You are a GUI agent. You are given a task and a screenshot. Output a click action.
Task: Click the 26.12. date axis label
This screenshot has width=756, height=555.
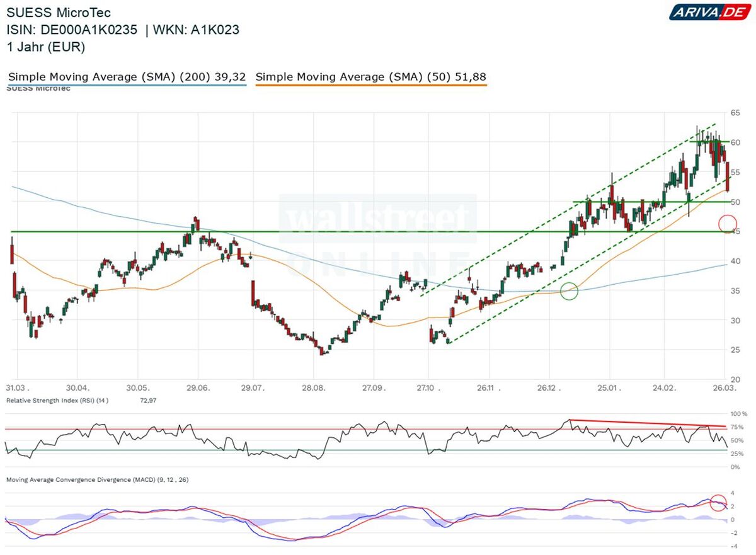[x=549, y=387]
